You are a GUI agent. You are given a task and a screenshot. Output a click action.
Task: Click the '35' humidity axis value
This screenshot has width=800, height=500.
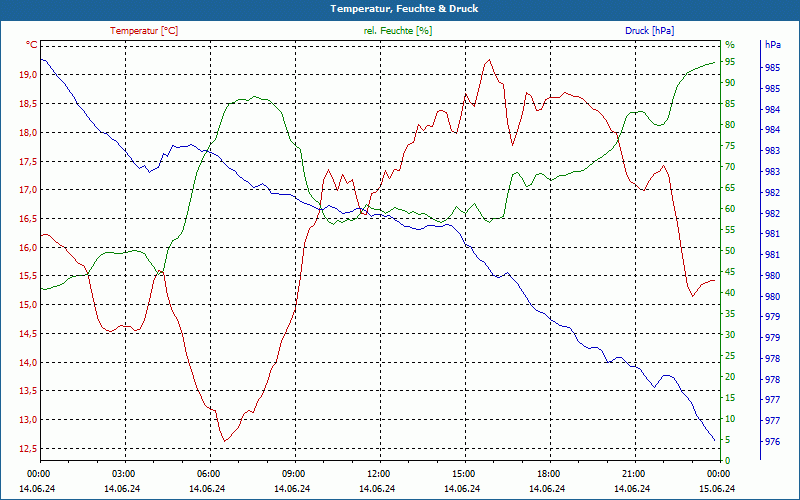730,314
